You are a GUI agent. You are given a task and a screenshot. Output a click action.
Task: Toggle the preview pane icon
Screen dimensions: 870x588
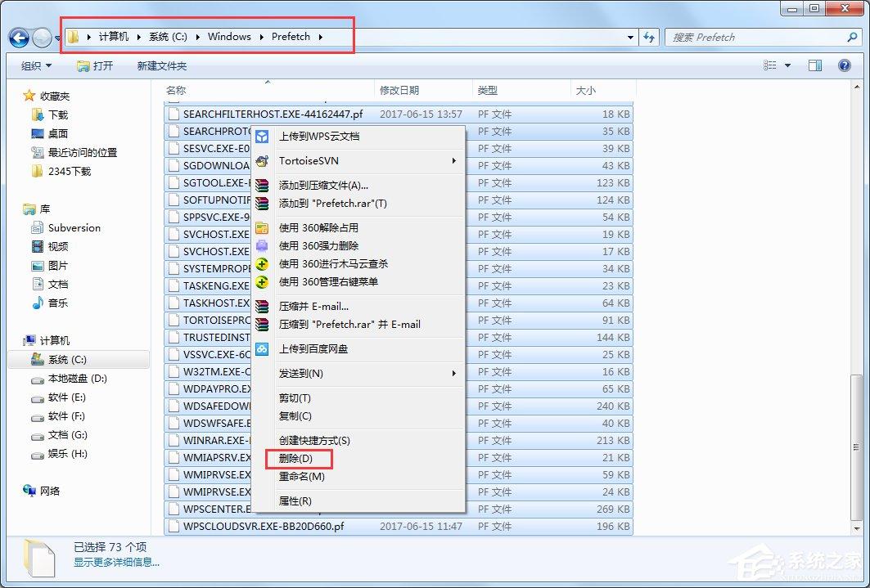click(815, 65)
